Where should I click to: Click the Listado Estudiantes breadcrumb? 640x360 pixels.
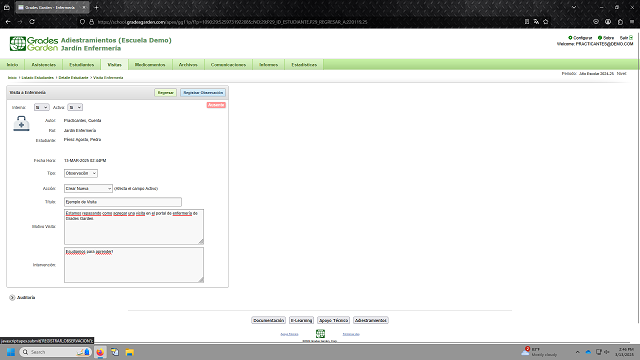(38, 78)
